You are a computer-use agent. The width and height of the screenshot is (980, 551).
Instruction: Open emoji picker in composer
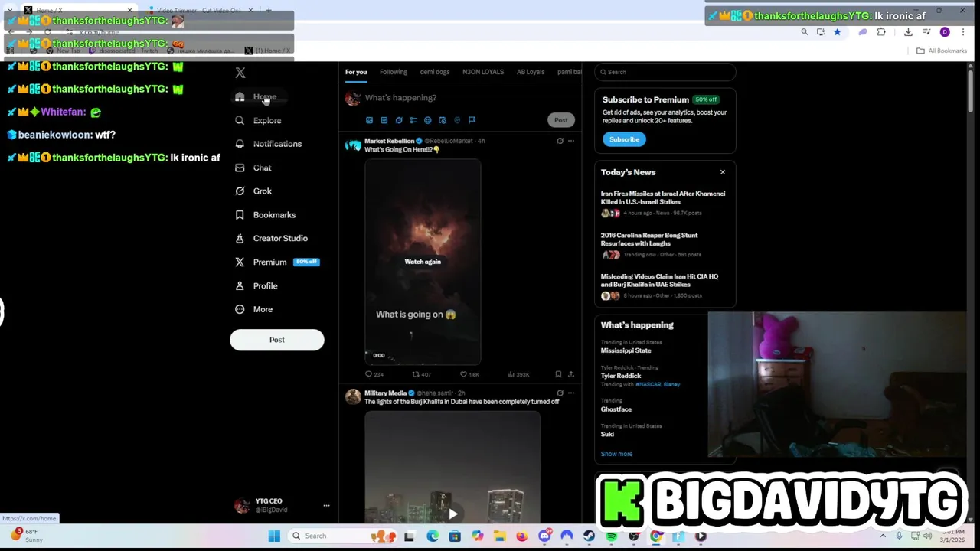(428, 120)
